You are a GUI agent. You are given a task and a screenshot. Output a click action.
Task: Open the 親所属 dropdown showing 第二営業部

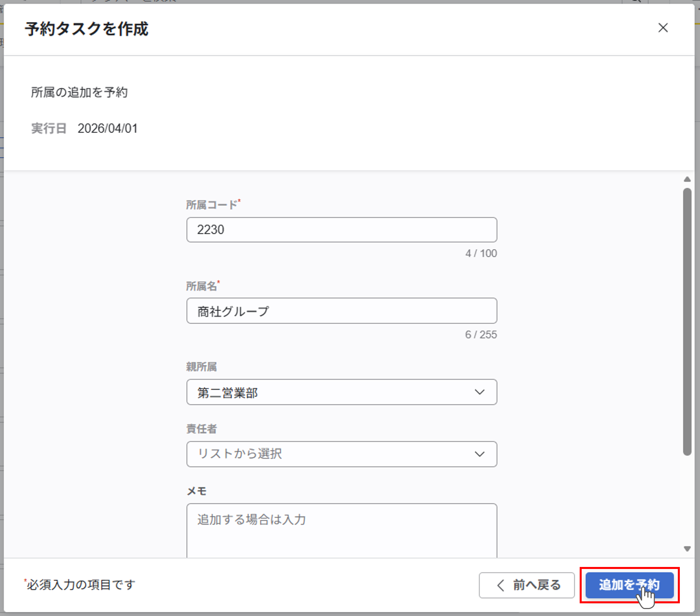(329, 392)
